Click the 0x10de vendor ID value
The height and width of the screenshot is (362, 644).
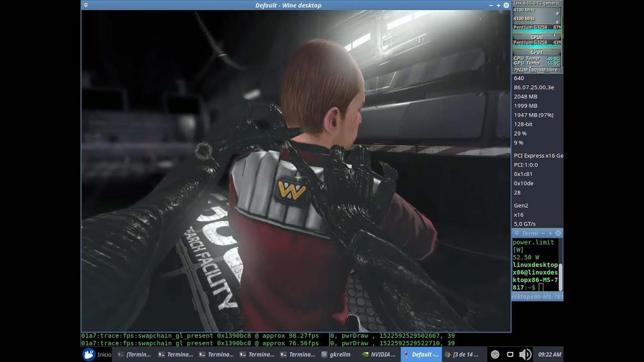(524, 184)
